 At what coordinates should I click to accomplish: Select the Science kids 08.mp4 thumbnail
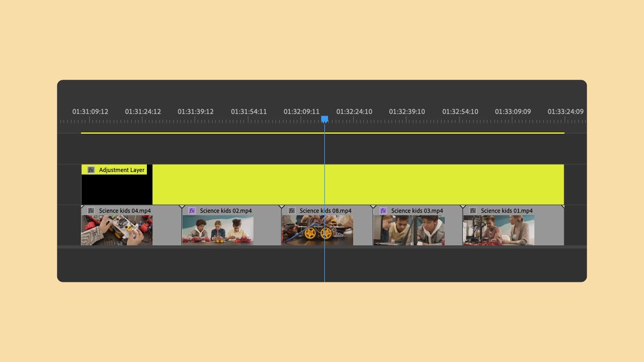(x=317, y=230)
